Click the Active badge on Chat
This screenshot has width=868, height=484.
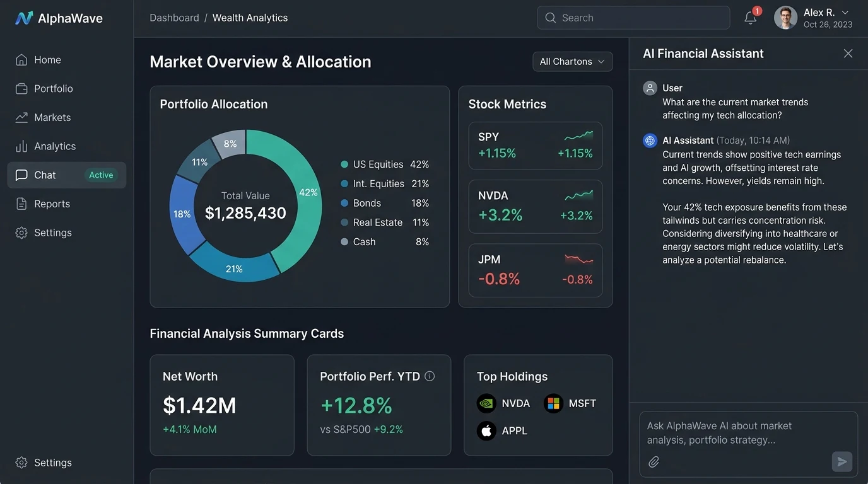[101, 175]
